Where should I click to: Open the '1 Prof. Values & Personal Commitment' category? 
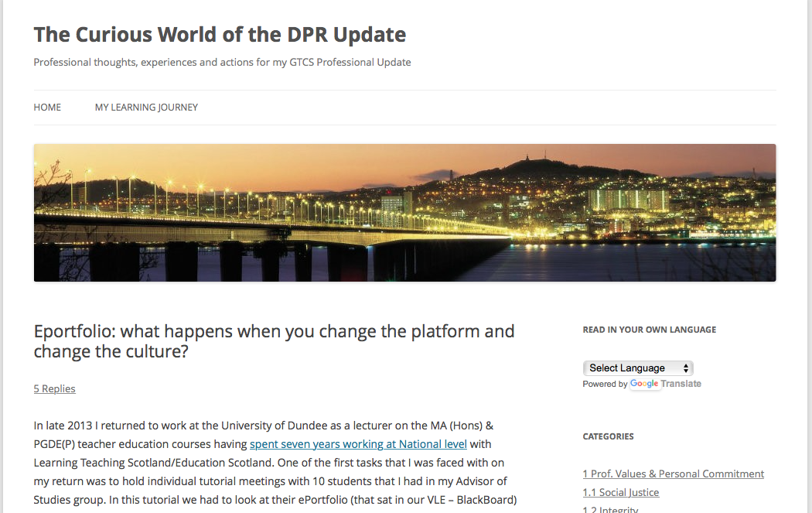tap(673, 474)
